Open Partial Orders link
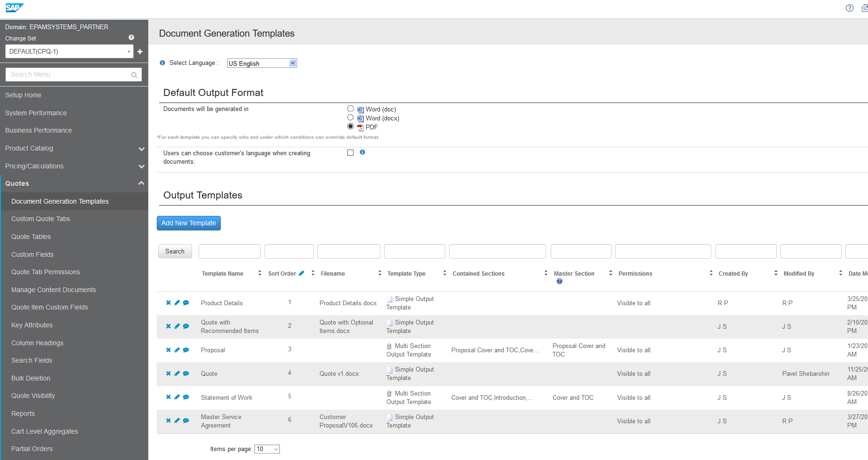Image resolution: width=868 pixels, height=460 pixels. (32, 449)
